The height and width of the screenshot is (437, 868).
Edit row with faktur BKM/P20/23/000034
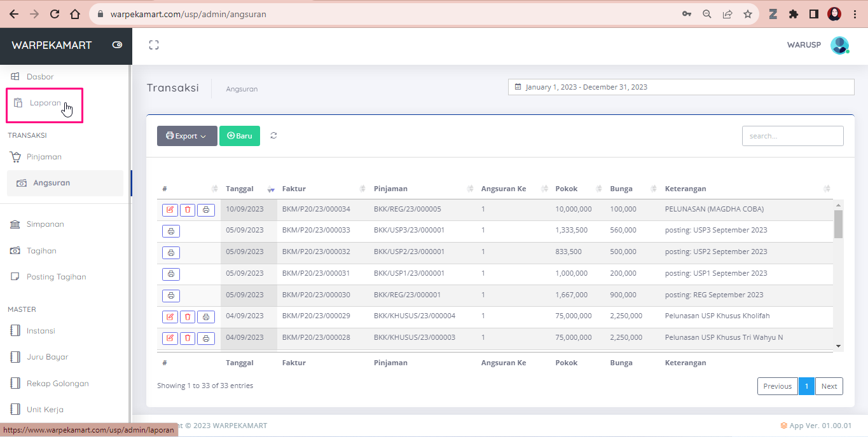coord(170,210)
